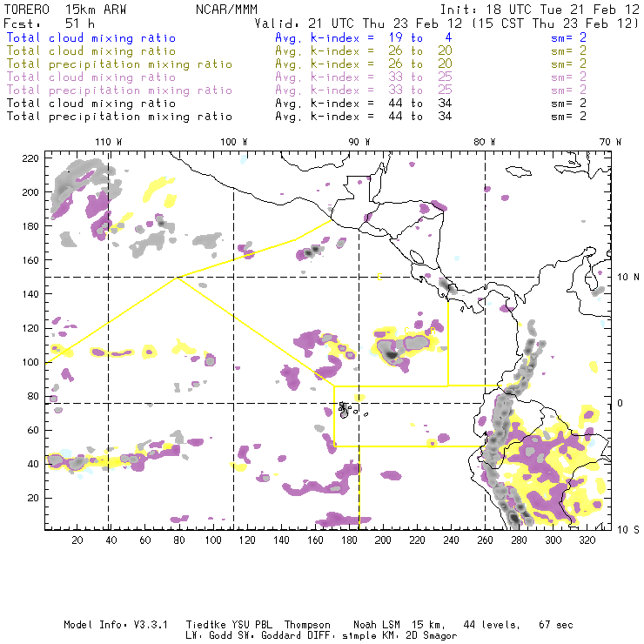
Task: Click '2D Smagor' in the footer
Action: click(432, 636)
